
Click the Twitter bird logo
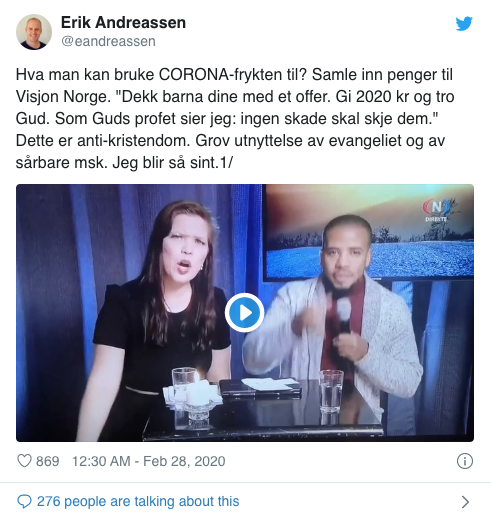464,24
